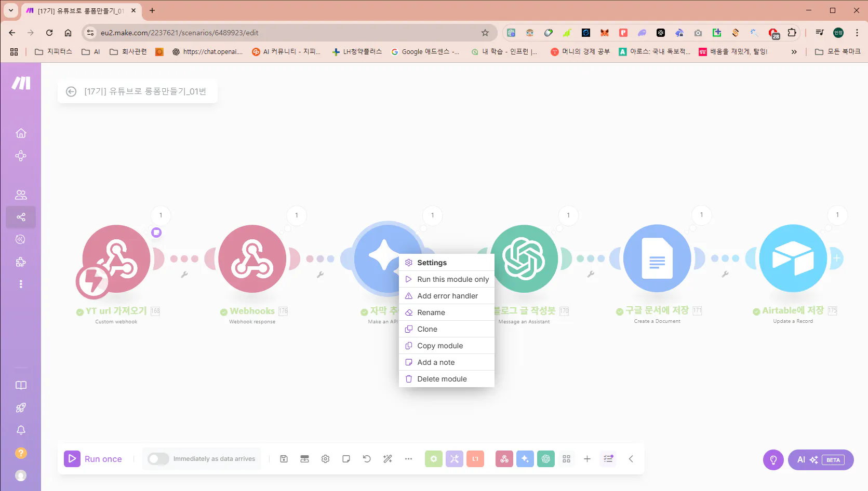868x491 pixels.
Task: Open the Team icon in left sidebar
Action: pos(21,195)
